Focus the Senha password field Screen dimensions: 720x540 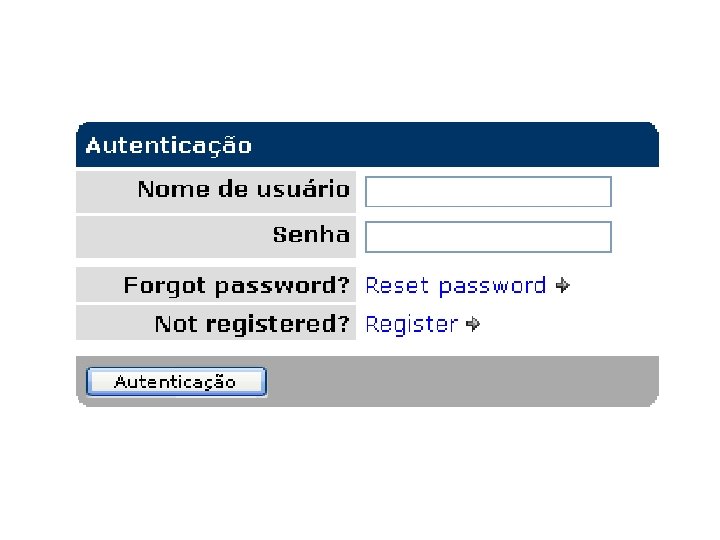tap(488, 237)
